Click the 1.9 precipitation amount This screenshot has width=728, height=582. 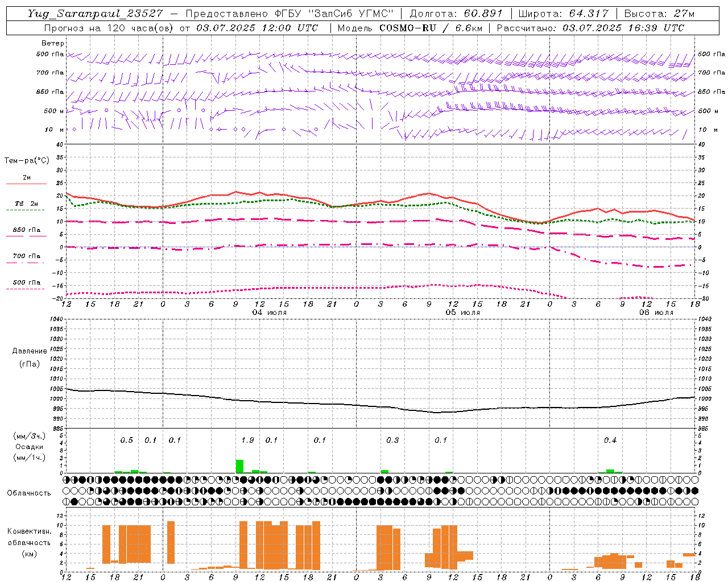[248, 440]
